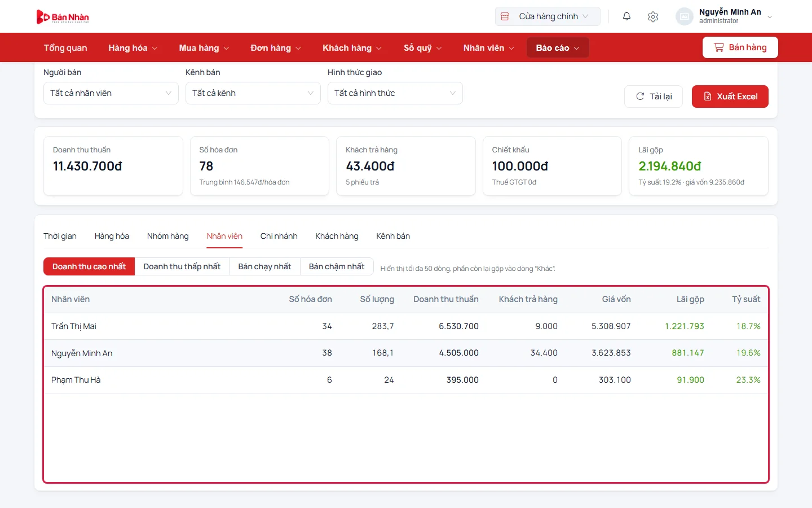Select Doanh thu cao nhất sort option
The height and width of the screenshot is (508, 812).
coord(89,266)
